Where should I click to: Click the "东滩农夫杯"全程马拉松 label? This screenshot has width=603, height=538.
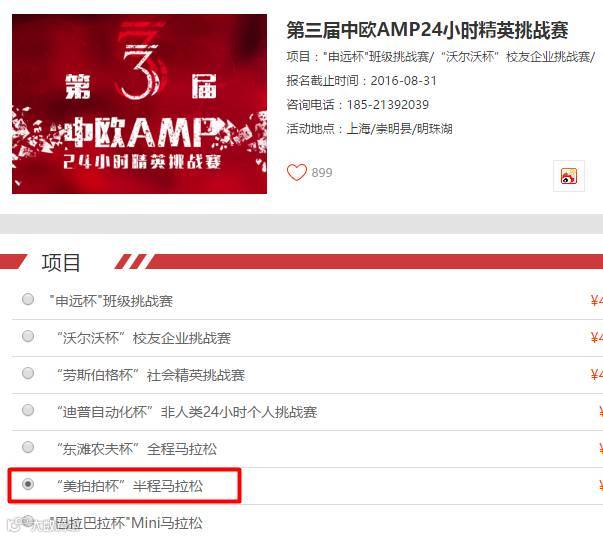coord(137,449)
